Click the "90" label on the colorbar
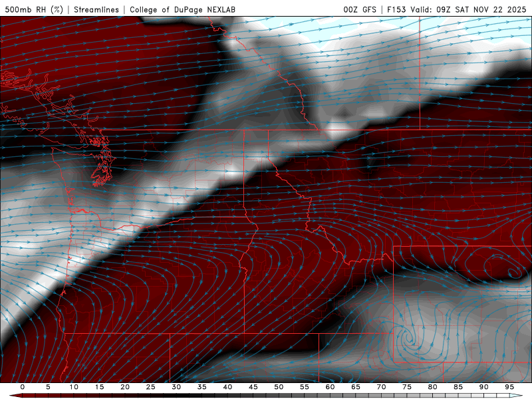The width and height of the screenshot is (532, 399). (x=484, y=387)
